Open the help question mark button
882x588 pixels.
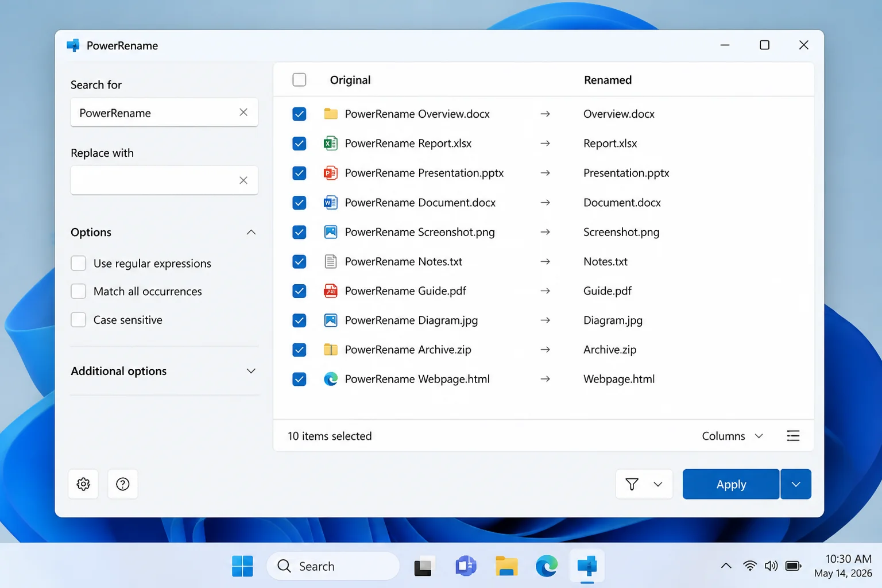click(x=122, y=484)
